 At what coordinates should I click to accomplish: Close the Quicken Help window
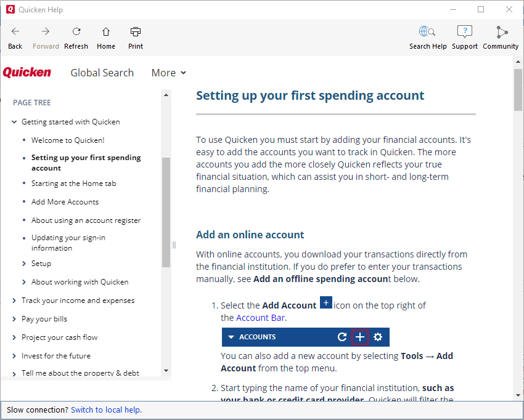tap(509, 9)
